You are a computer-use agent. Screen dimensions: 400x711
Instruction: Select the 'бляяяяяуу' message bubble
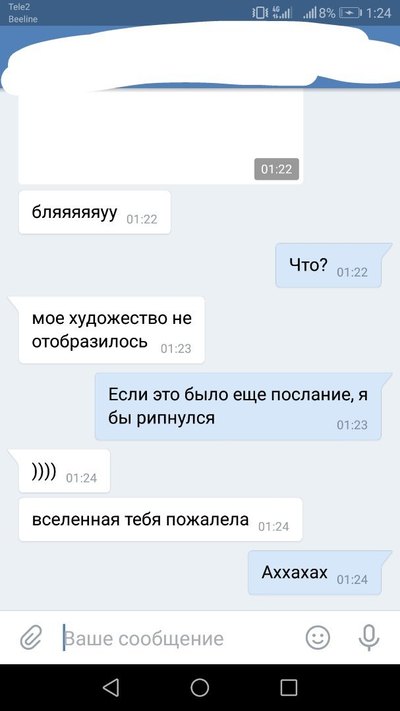pos(94,212)
